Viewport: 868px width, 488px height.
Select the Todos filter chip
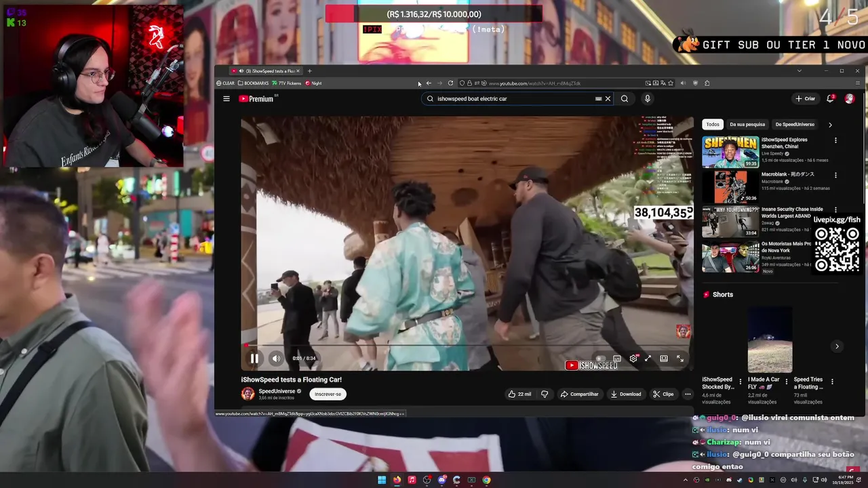click(713, 125)
